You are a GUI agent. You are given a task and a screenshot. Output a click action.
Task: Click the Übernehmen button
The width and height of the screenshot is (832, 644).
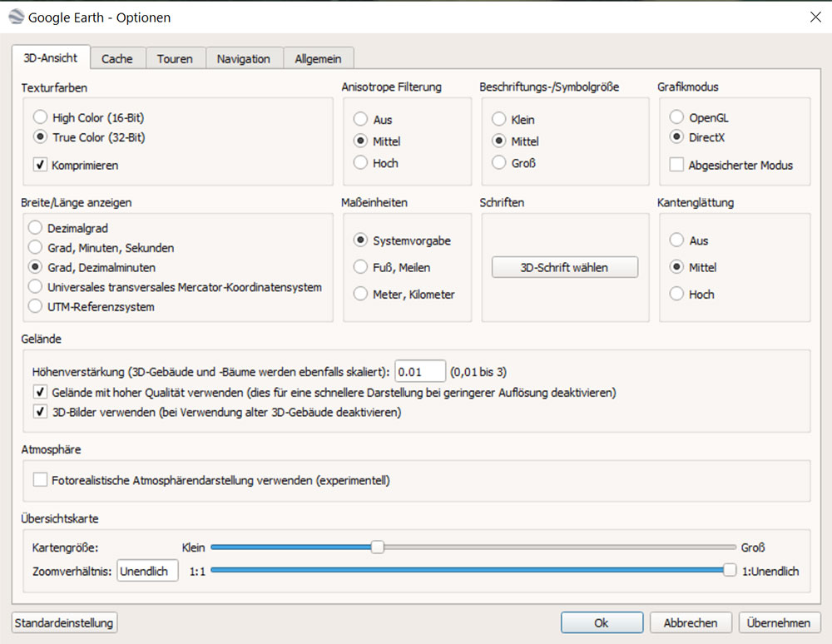(x=779, y=622)
